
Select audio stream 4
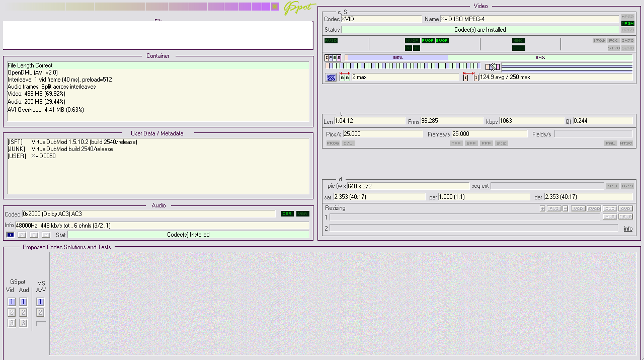click(x=46, y=235)
